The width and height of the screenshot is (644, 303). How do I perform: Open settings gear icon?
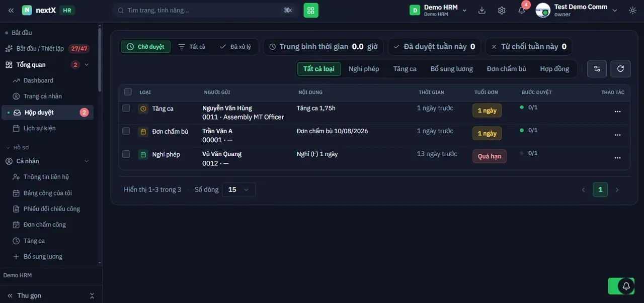pos(502,10)
